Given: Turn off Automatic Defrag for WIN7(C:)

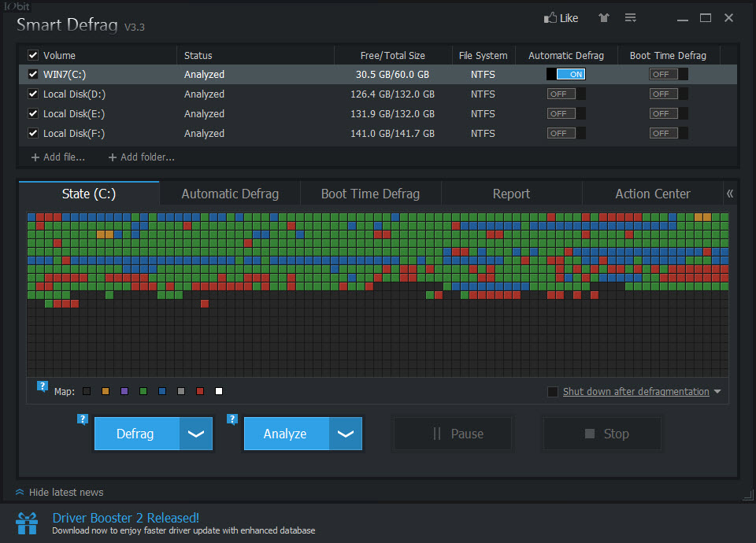Looking at the screenshot, I should [x=566, y=74].
